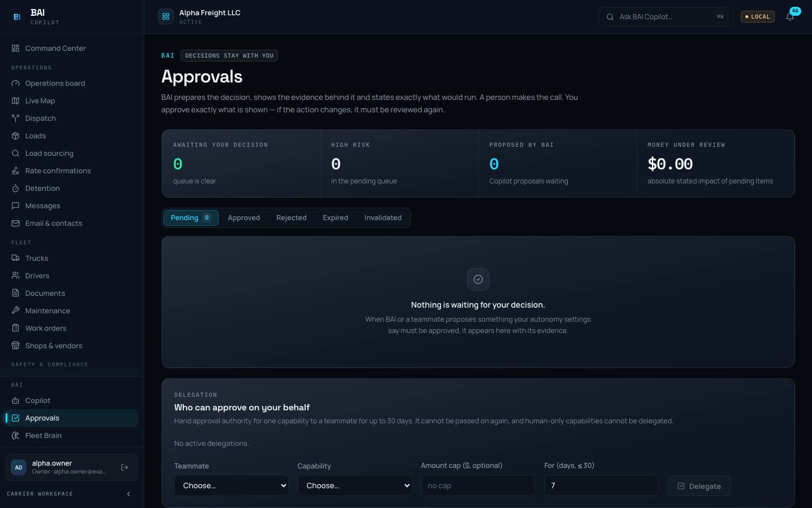Click the search magnifier icon in Ask BAI Copilot
The height and width of the screenshot is (508, 812).
(x=610, y=17)
